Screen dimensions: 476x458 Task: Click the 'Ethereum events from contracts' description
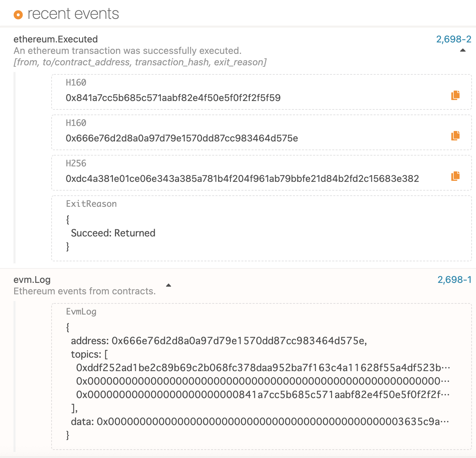point(85,291)
